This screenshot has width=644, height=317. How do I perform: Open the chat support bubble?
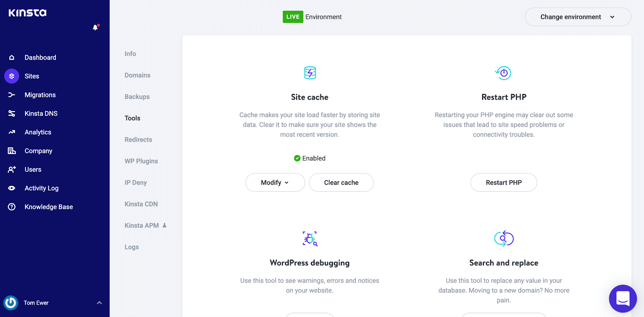point(623,298)
